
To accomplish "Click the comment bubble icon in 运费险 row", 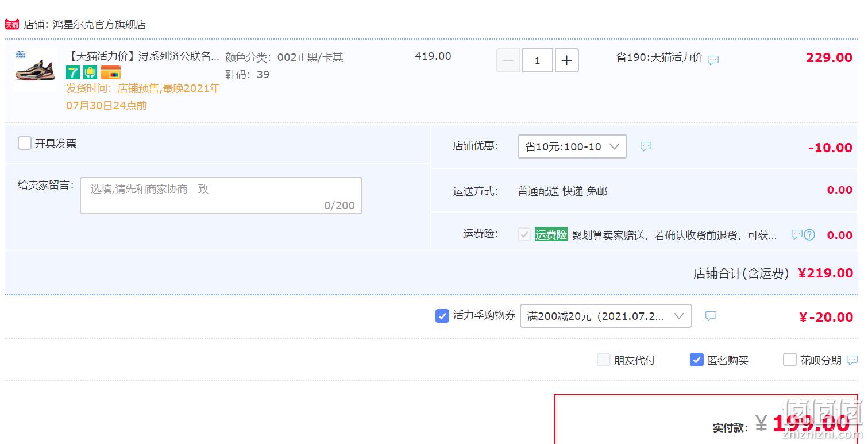I will click(797, 234).
